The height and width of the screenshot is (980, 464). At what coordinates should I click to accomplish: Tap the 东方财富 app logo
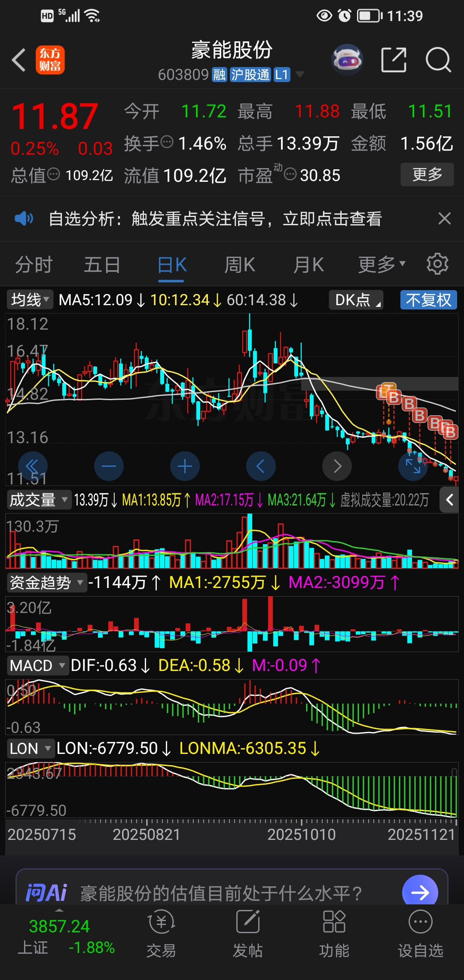pyautogui.click(x=50, y=60)
